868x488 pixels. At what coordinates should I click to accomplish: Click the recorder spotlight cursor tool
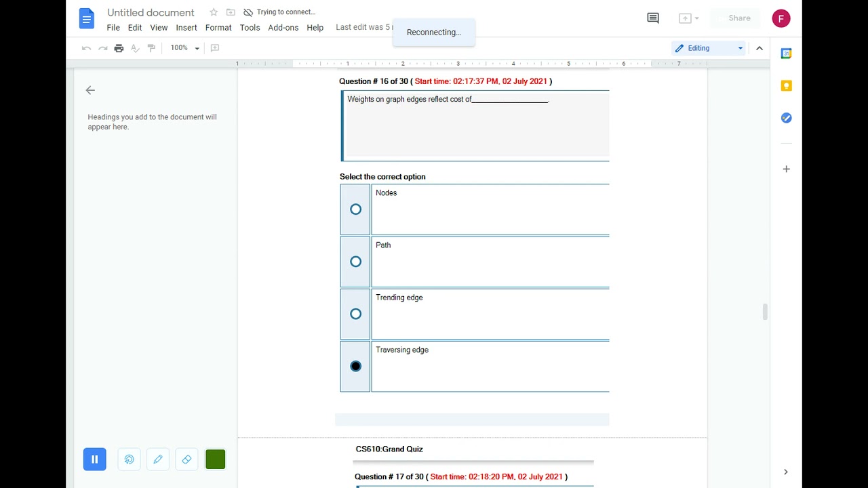129,460
